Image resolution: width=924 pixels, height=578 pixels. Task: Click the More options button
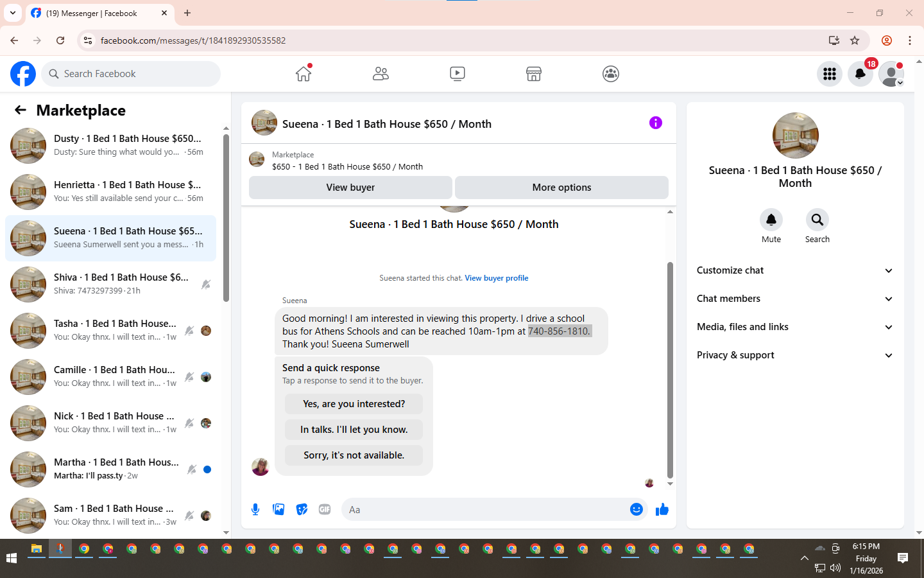(x=561, y=188)
